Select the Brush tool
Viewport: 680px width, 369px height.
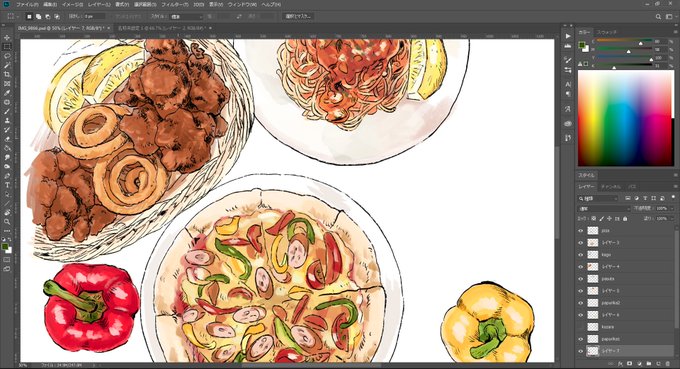[7, 111]
